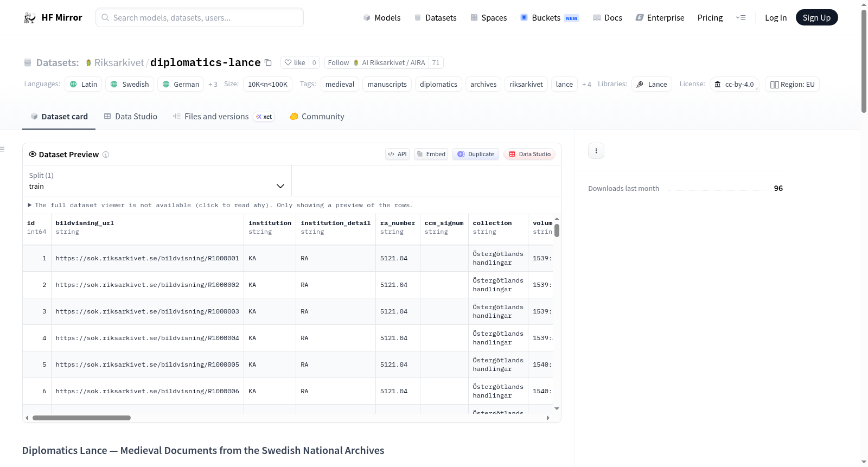
Task: Open the diplomatics-lance dataset link
Action: 205,62
